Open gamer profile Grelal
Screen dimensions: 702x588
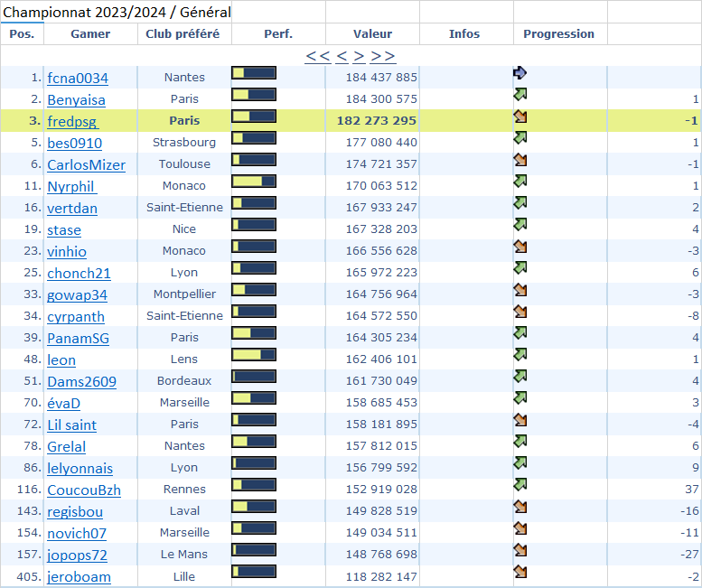(x=67, y=446)
